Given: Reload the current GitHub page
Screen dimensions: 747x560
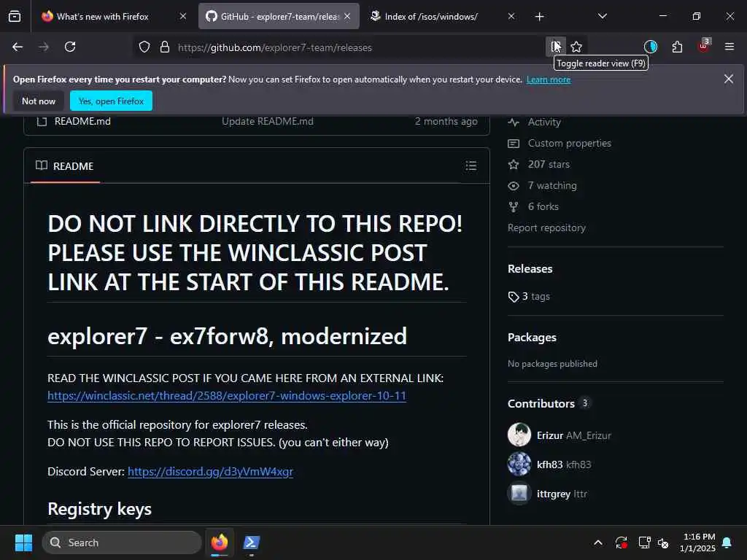Looking at the screenshot, I should coord(70,47).
